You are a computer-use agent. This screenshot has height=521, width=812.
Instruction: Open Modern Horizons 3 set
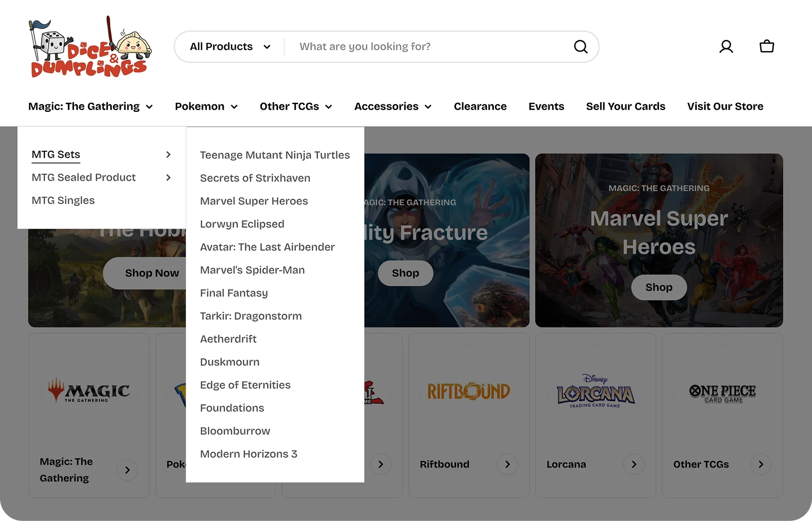249,454
